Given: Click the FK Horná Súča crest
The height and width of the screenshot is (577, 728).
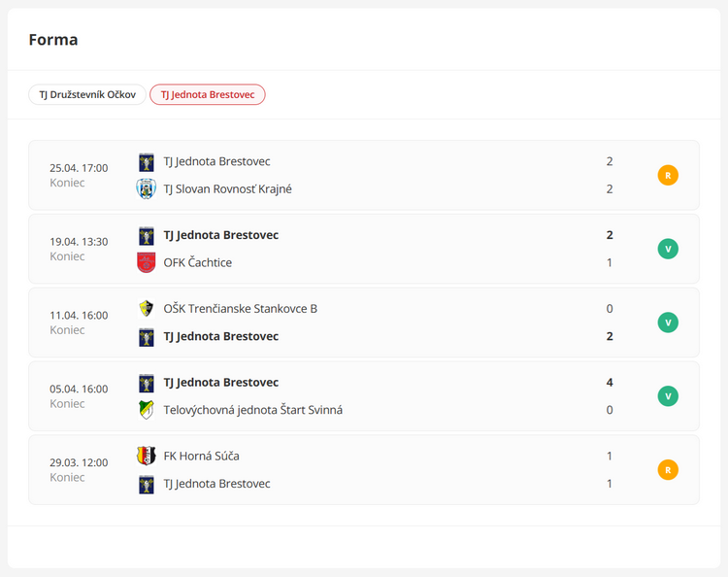Looking at the screenshot, I should [147, 456].
